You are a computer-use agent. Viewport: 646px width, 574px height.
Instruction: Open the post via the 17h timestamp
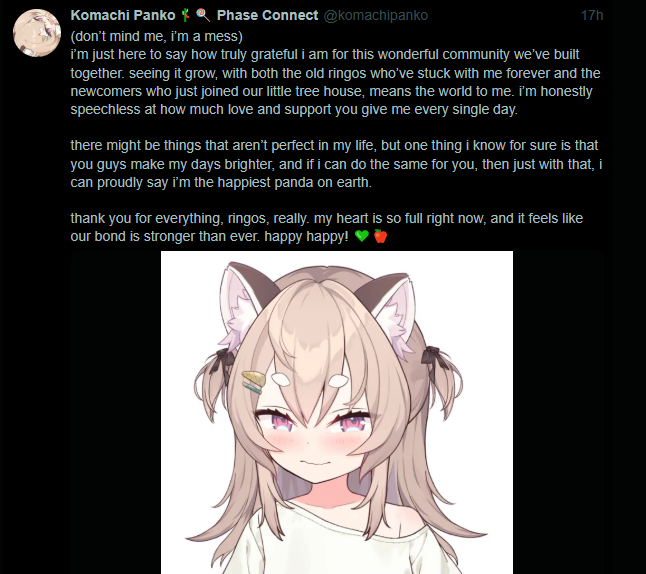coord(592,15)
